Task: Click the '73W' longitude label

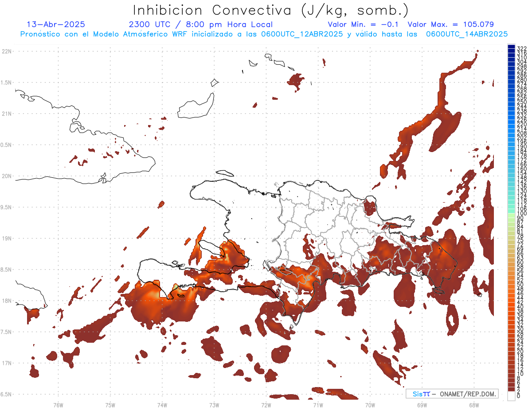Action: click(214, 405)
